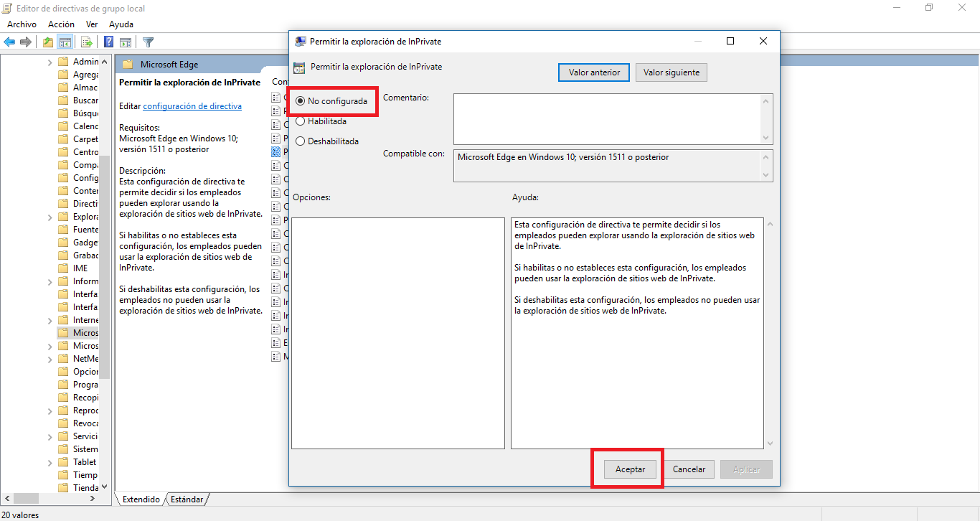Click the up arrow of tree scrollbar
980x521 pixels.
tap(105, 62)
